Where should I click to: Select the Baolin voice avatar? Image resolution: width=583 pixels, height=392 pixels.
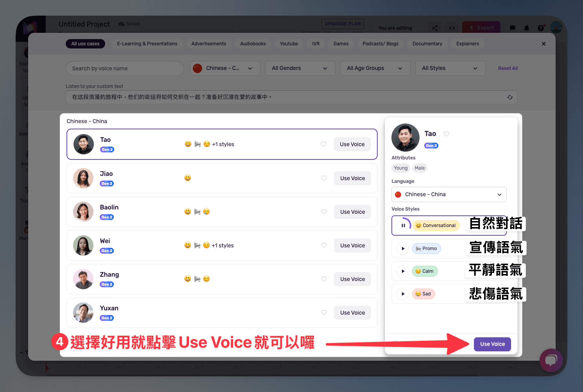83,212
